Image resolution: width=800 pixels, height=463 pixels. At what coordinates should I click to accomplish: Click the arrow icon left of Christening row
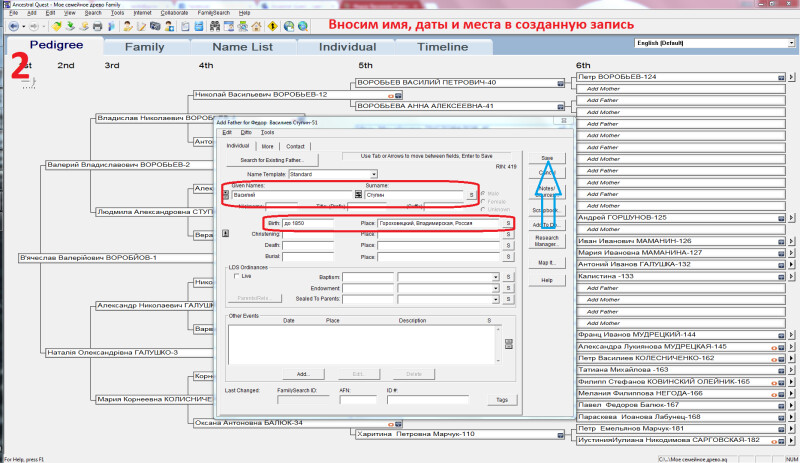coord(226,233)
